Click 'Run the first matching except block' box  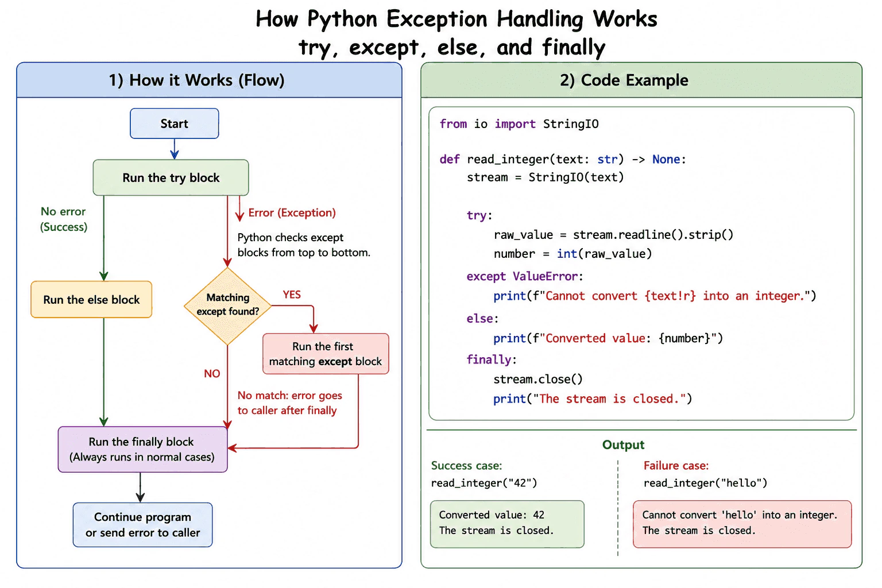pos(326,354)
